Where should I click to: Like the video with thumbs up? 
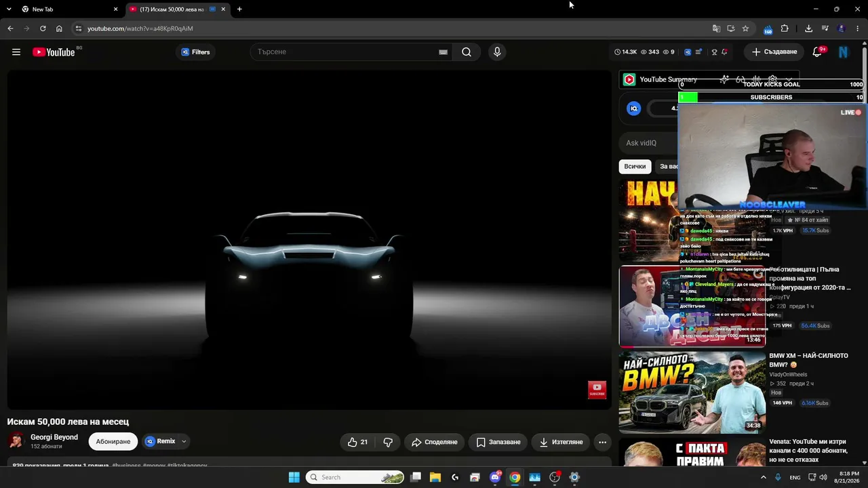click(x=357, y=442)
